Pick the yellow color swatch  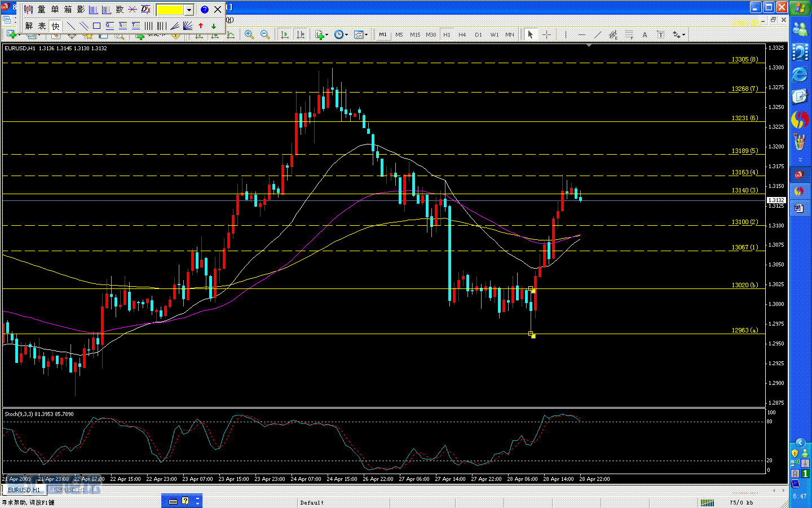pos(170,10)
